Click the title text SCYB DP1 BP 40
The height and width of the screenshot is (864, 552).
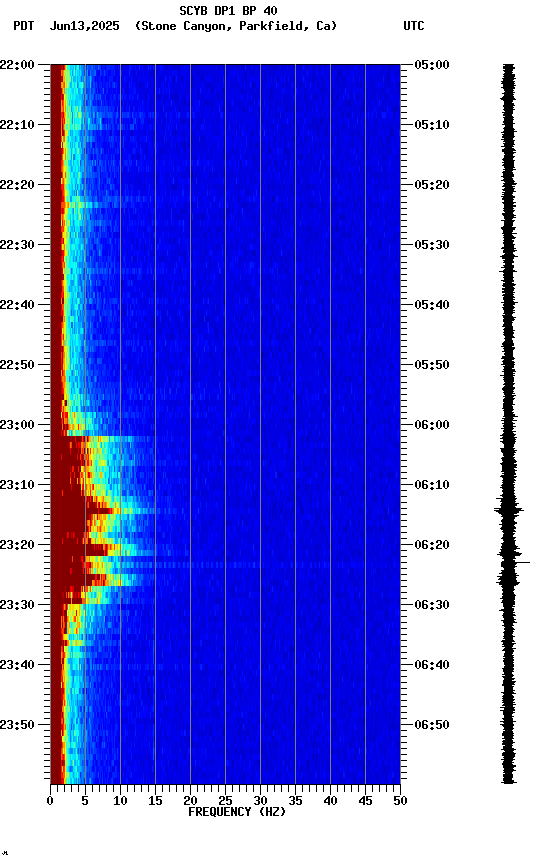(x=228, y=10)
